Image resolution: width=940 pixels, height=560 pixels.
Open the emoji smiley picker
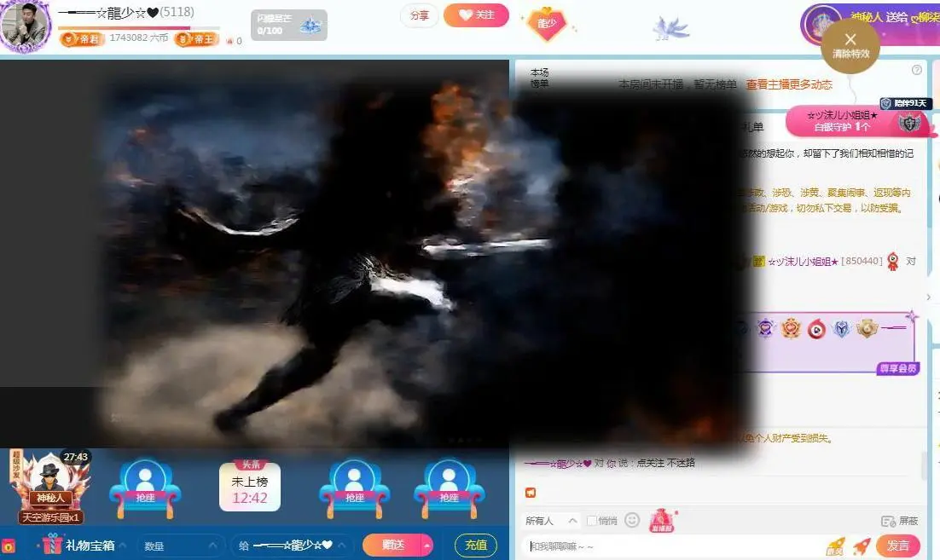(x=632, y=520)
